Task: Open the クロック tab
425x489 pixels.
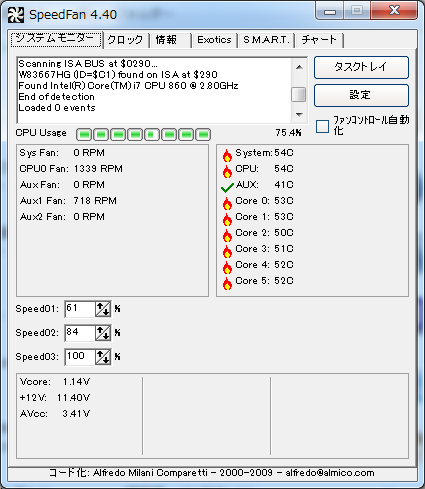Action: coord(125,40)
